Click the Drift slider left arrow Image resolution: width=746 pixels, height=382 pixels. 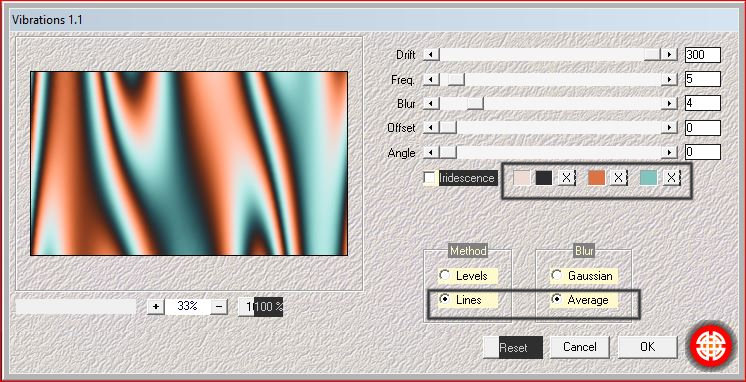point(431,55)
